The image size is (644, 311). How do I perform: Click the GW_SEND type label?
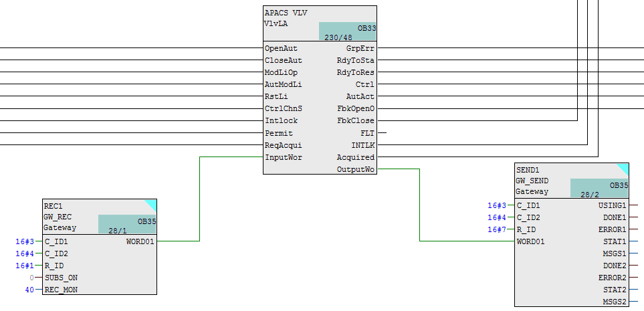coord(532,181)
